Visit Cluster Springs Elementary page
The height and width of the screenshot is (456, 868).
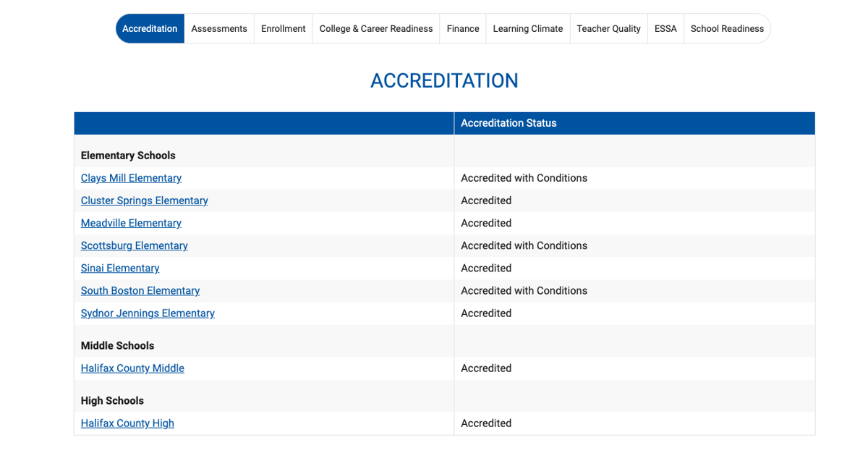pyautogui.click(x=145, y=200)
